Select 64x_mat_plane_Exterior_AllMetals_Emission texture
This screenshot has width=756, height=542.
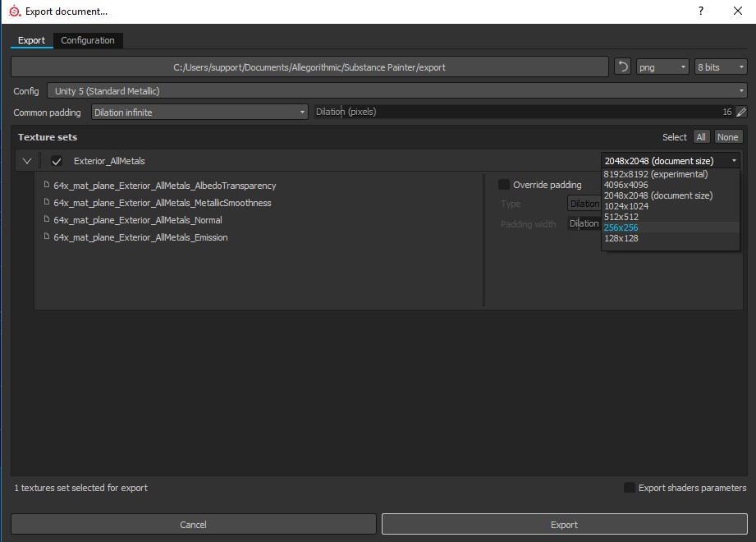(140, 237)
